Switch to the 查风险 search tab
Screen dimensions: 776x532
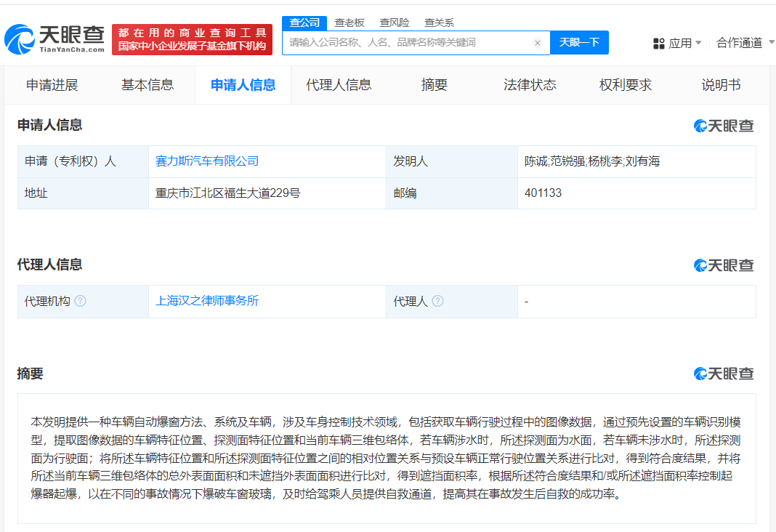tap(395, 23)
